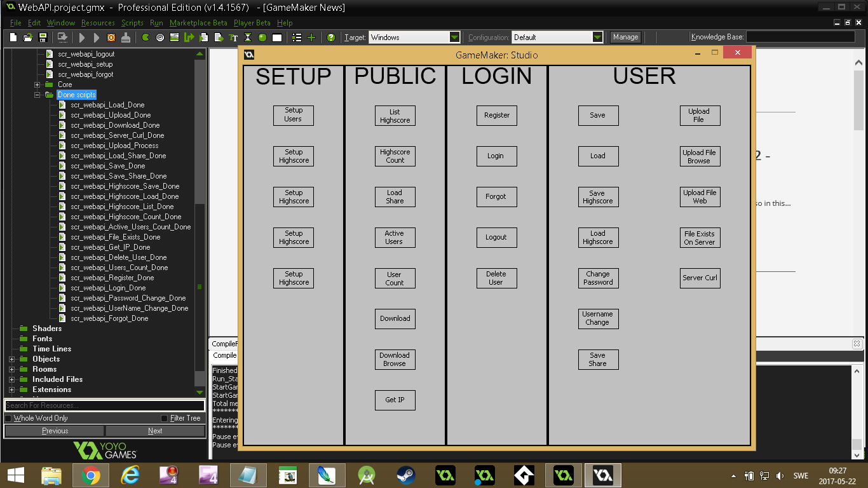This screenshot has height=488, width=868.
Task: Enable the Whole Word Only checkbox
Action: coord(8,418)
